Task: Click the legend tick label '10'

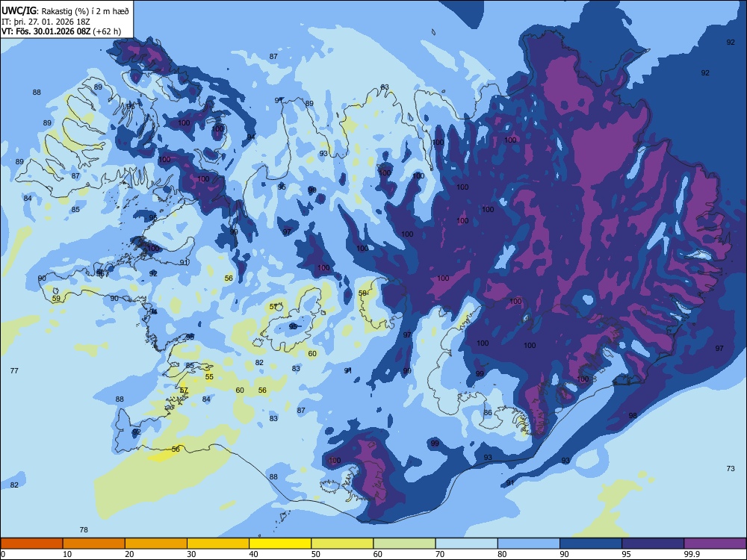Action: [67, 554]
